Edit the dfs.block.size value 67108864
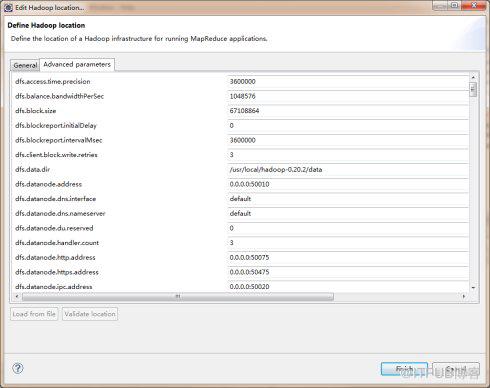Image resolution: width=490 pixels, height=388 pixels. (348, 111)
